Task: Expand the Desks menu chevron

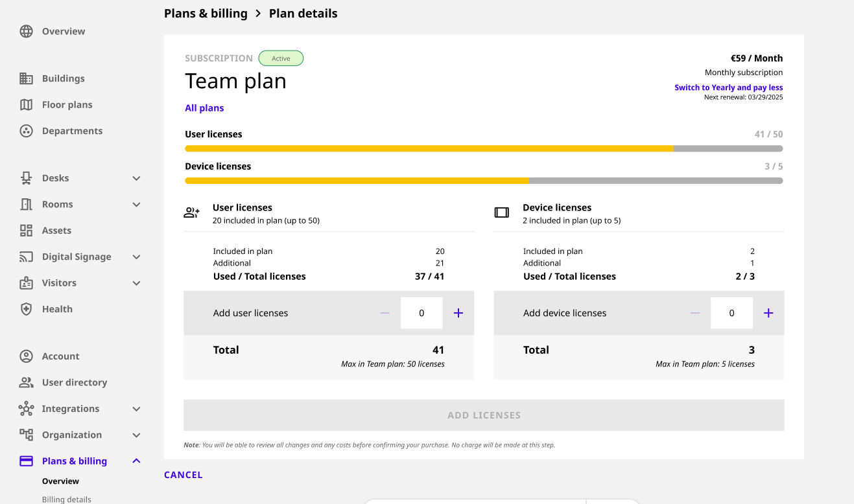Action: 136,178
